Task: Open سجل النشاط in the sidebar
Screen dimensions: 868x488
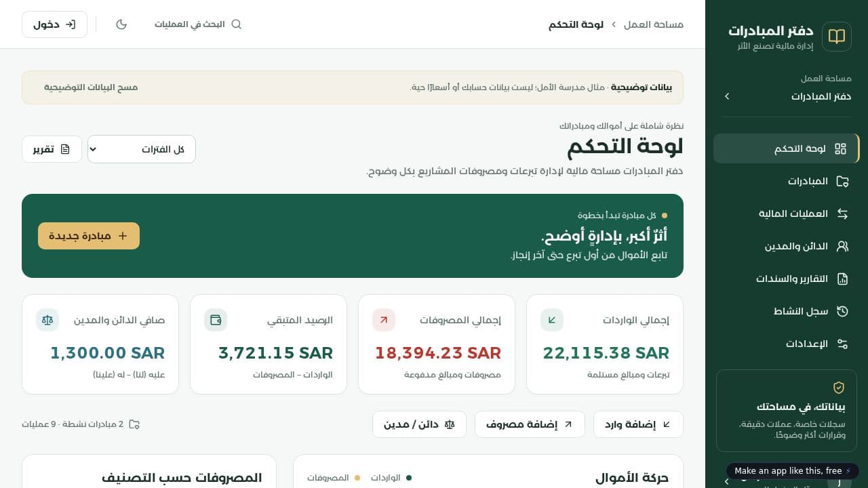Action: [x=786, y=311]
